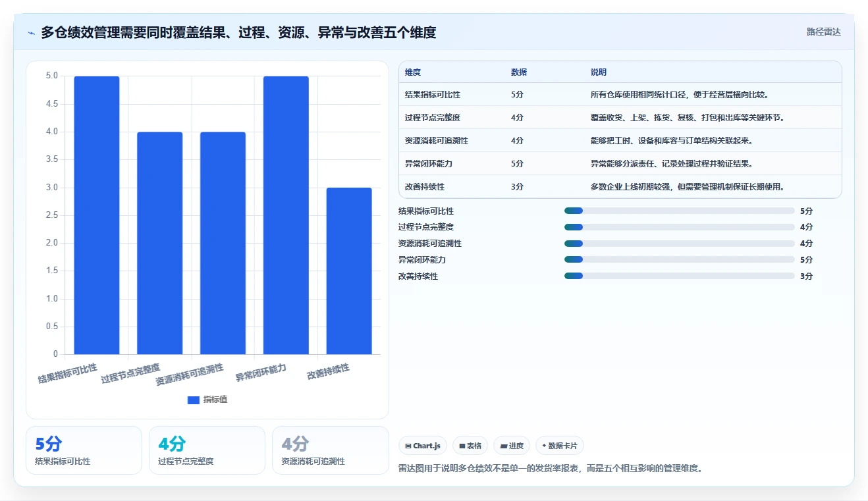Open the 4分 资源消耗可追溯性 data card
This screenshot has height=501, width=868.
(x=331, y=450)
